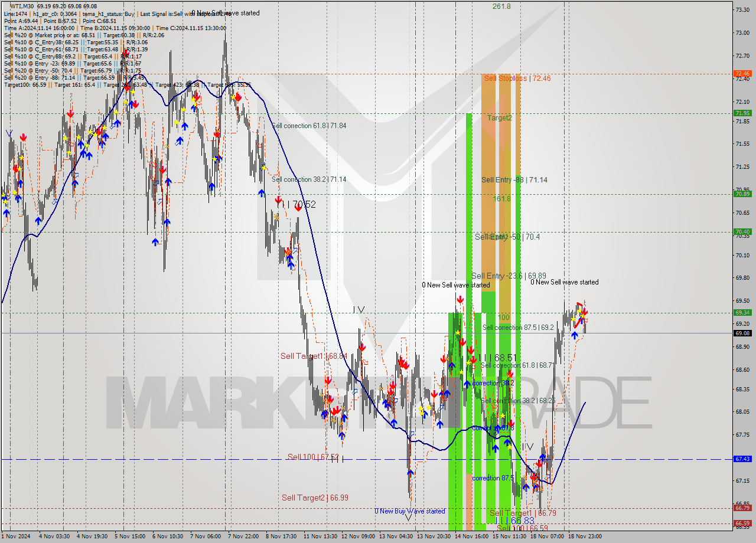Click the 'Sell correction 87.5 | 69.2' label
The width and height of the screenshot is (756, 543).
pos(518,327)
